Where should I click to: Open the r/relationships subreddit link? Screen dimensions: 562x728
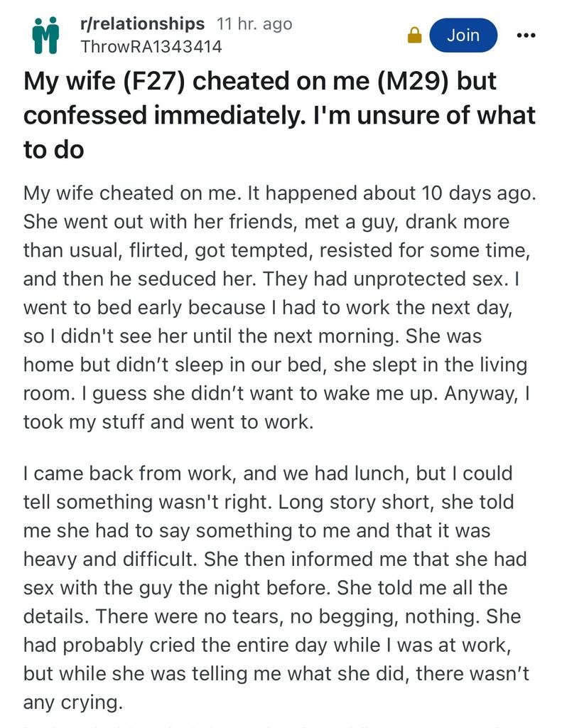tap(143, 23)
